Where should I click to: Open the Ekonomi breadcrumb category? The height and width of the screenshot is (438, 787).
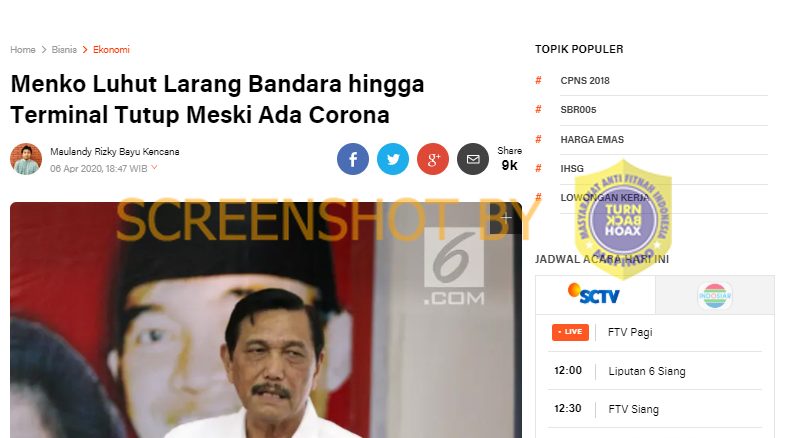(111, 50)
